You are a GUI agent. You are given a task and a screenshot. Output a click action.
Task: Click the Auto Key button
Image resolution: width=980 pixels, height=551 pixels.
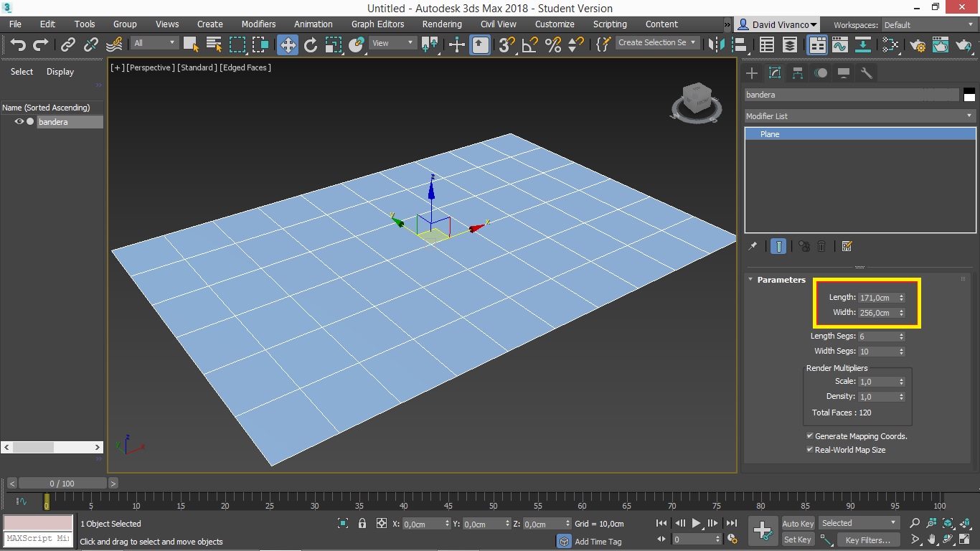pos(798,524)
